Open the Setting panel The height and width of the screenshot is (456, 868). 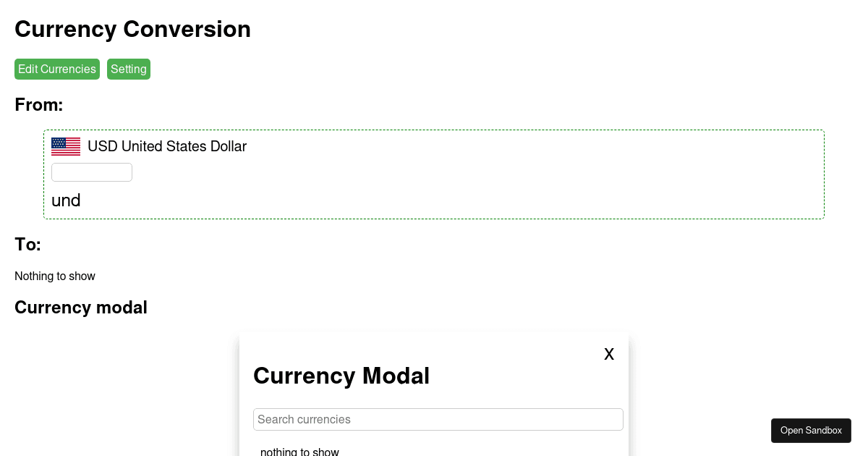tap(129, 69)
